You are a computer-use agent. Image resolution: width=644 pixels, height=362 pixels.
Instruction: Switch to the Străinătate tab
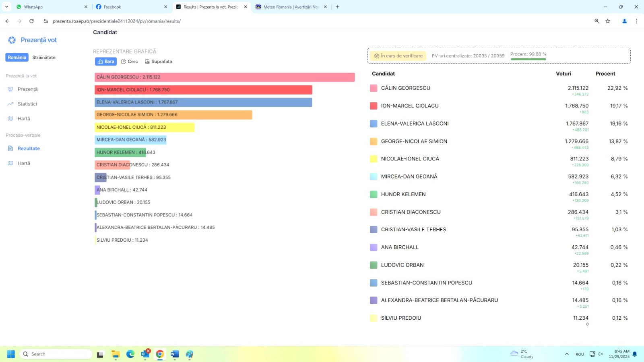pyautogui.click(x=44, y=58)
